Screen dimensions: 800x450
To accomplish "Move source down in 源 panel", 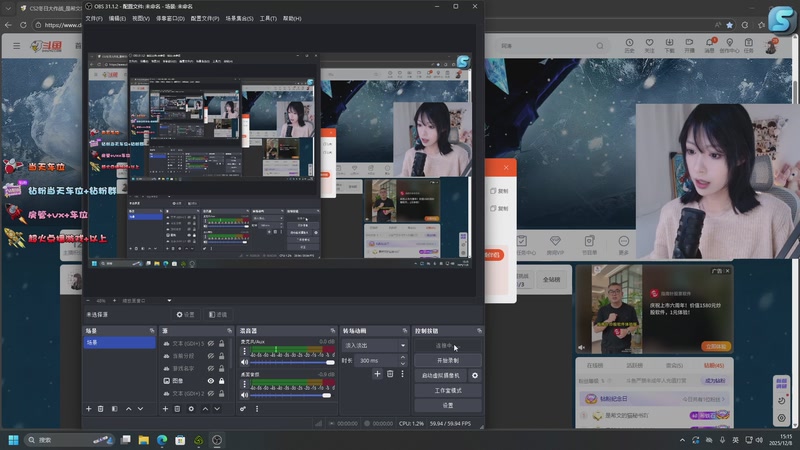I will click(x=217, y=409).
